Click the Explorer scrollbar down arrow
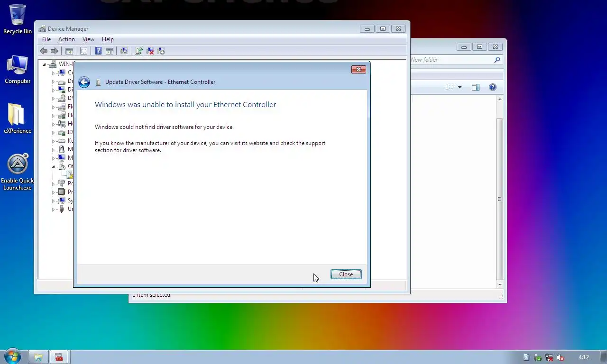The height and width of the screenshot is (364, 607). click(499, 285)
